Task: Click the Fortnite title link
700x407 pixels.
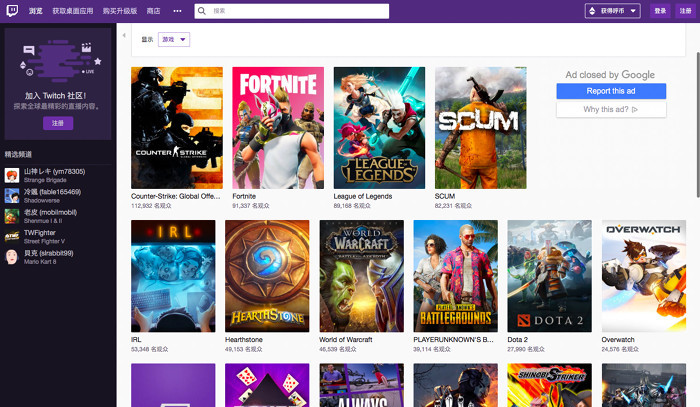Action: [244, 196]
